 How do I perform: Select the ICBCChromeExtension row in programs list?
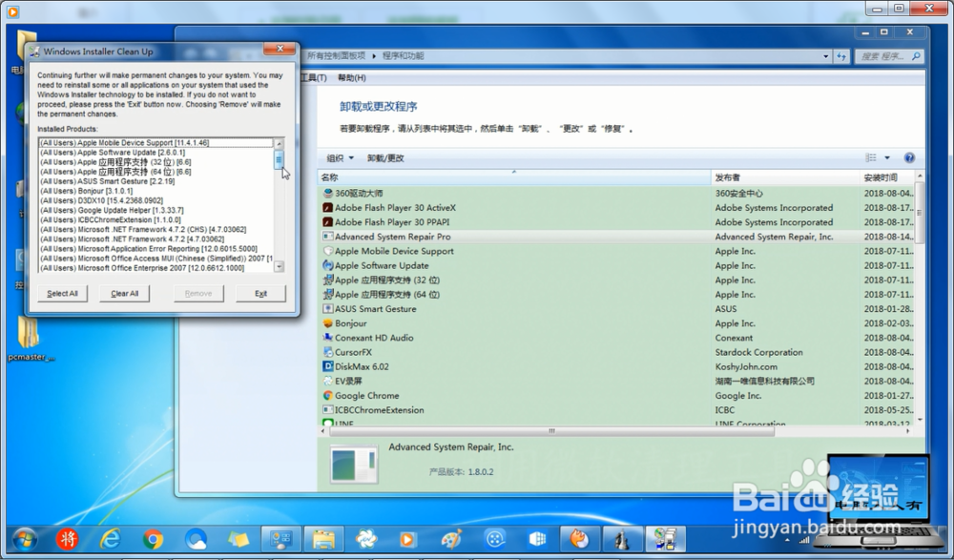(x=616, y=410)
